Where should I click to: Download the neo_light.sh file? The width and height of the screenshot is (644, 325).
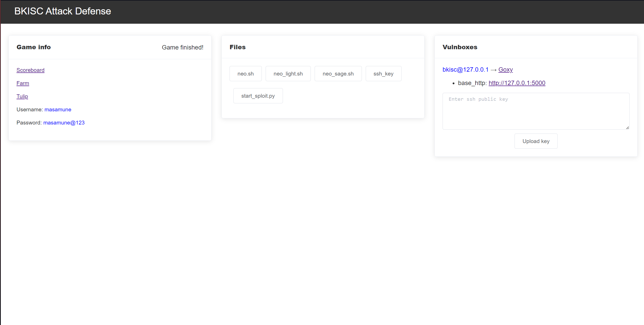[x=288, y=74]
